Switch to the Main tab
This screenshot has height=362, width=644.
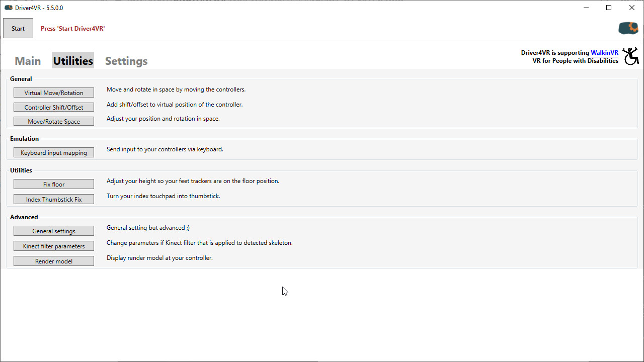pos(28,61)
